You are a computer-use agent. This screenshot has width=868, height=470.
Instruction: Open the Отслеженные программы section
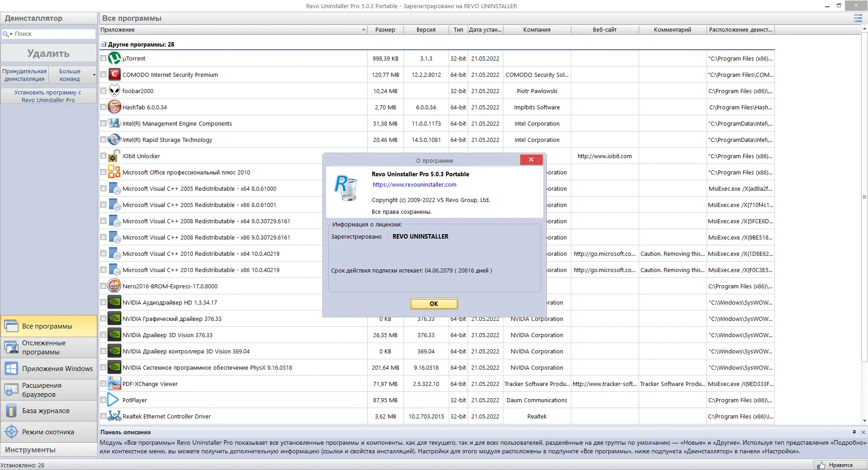pyautogui.click(x=49, y=348)
